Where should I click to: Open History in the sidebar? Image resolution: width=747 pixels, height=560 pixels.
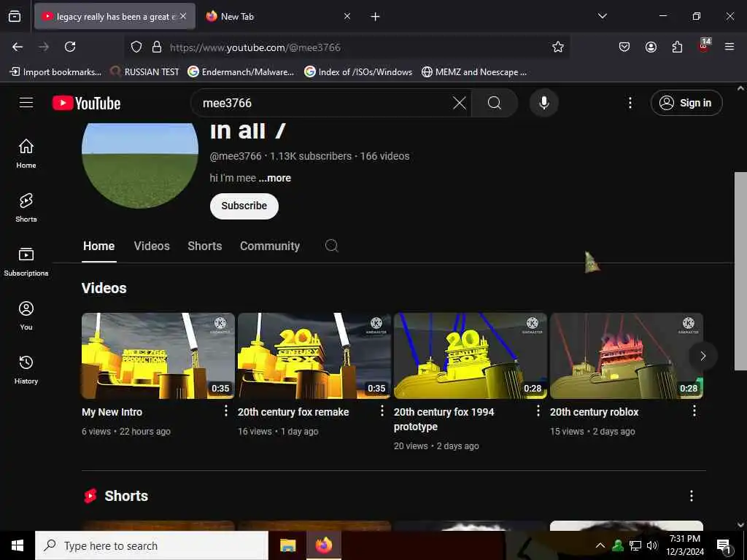26,370
